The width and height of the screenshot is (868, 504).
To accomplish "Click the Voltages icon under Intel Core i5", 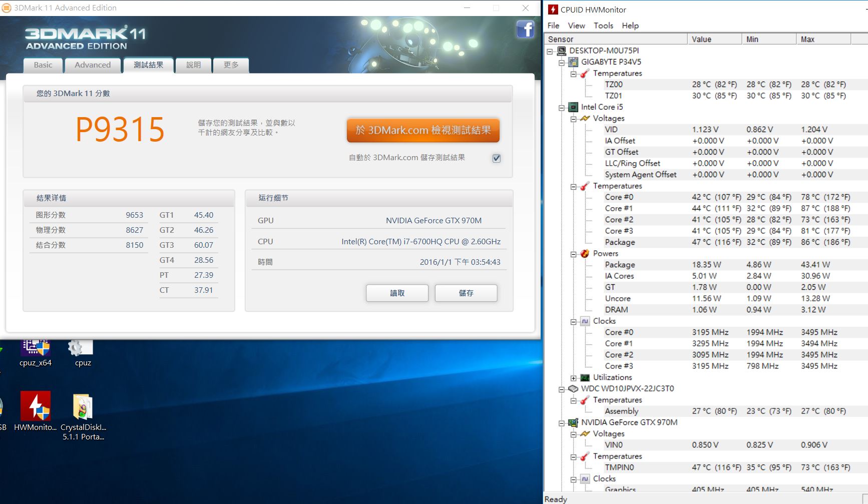I will pos(585,119).
